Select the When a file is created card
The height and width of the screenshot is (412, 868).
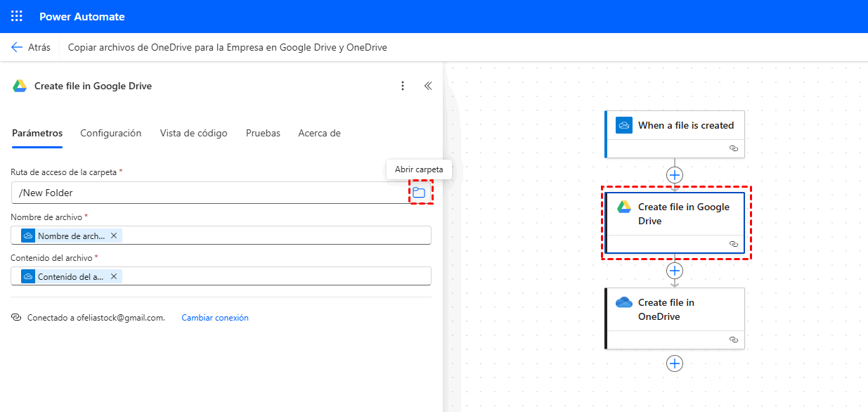(x=675, y=134)
